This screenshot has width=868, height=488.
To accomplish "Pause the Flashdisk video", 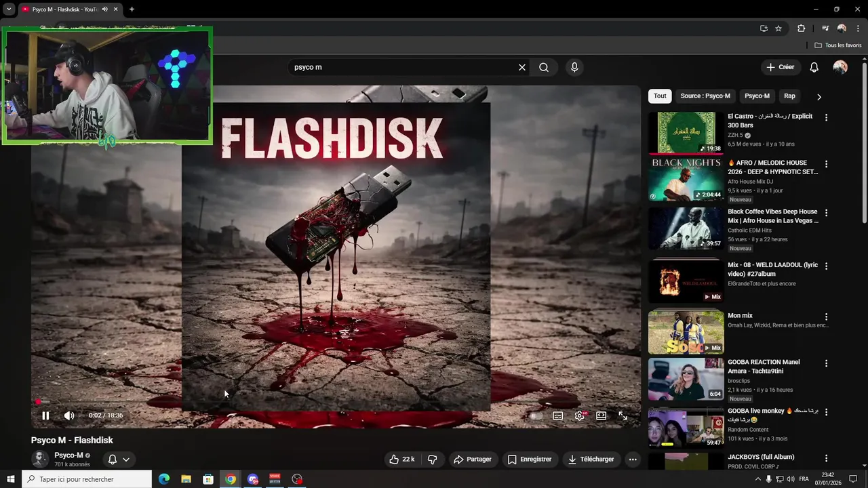I will (x=45, y=415).
